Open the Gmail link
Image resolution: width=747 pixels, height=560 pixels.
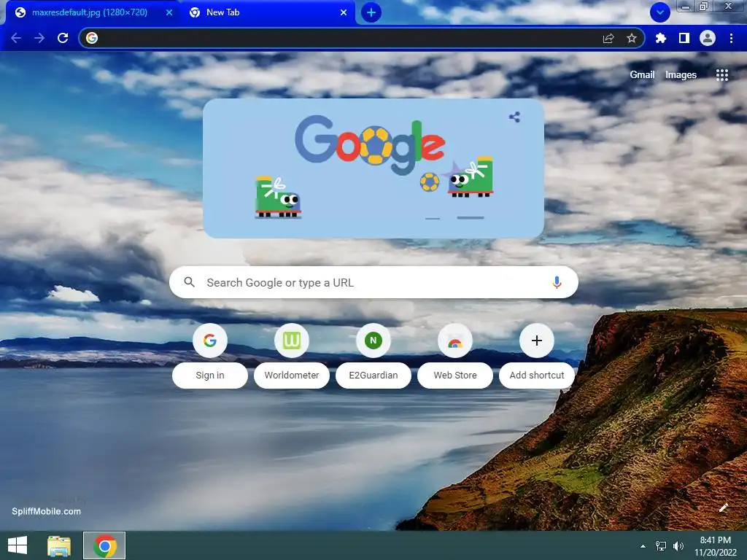pyautogui.click(x=642, y=75)
